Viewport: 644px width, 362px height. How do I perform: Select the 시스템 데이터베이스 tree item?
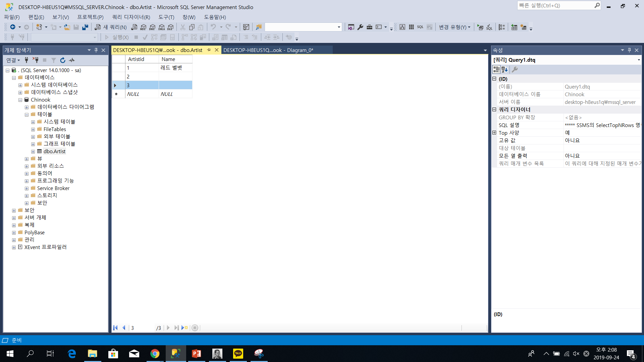[x=54, y=85]
